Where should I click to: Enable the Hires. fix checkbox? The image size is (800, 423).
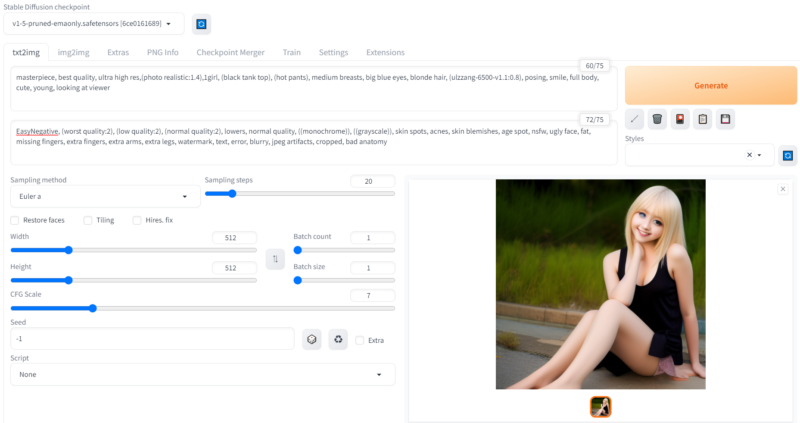137,220
